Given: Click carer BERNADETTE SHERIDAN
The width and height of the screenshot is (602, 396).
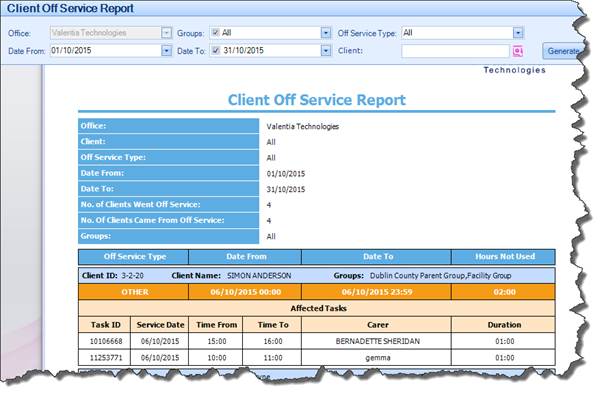Looking at the screenshot, I should (x=377, y=341).
